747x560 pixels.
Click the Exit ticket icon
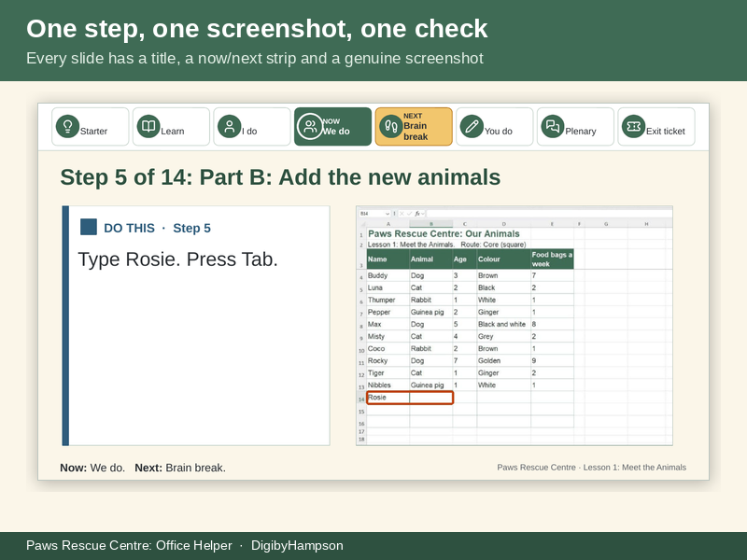[634, 126]
